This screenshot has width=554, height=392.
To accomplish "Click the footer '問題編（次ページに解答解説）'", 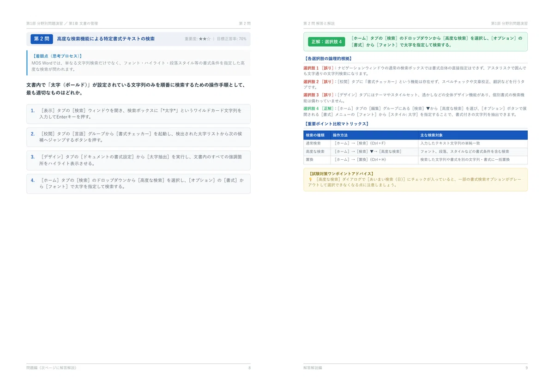I will click(51, 368).
